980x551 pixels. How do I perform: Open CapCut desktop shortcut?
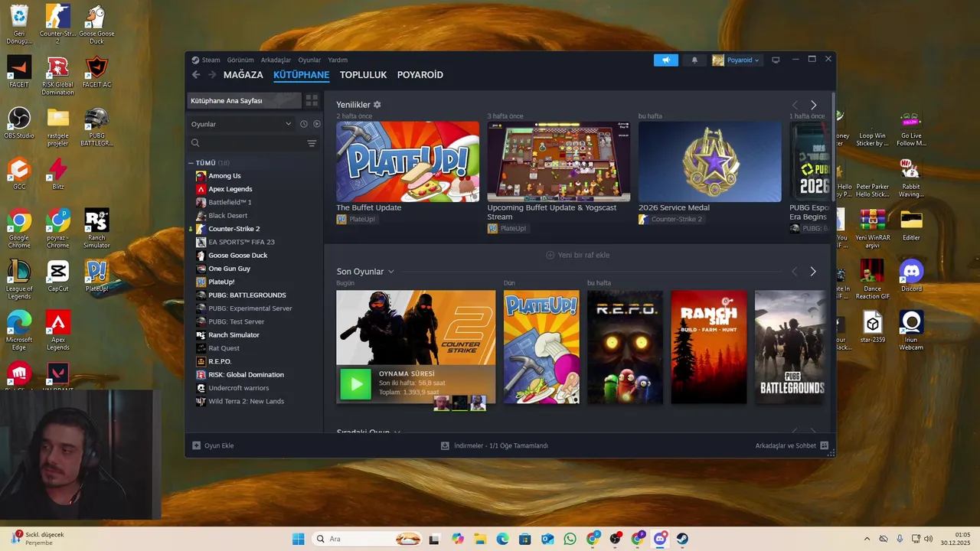click(58, 276)
